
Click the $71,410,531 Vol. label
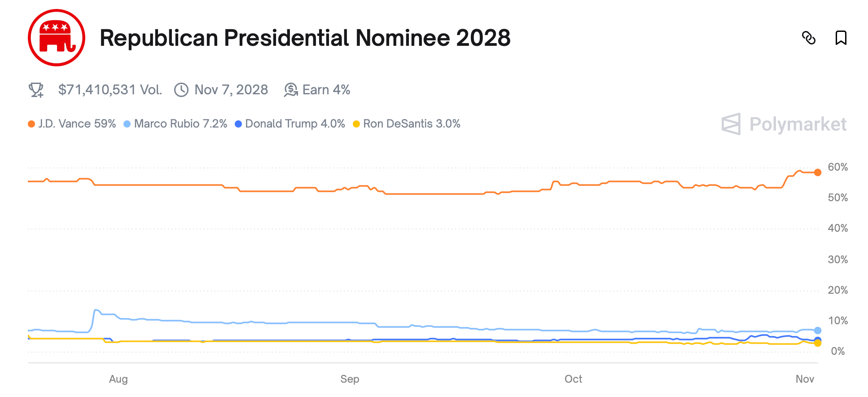pyautogui.click(x=110, y=90)
